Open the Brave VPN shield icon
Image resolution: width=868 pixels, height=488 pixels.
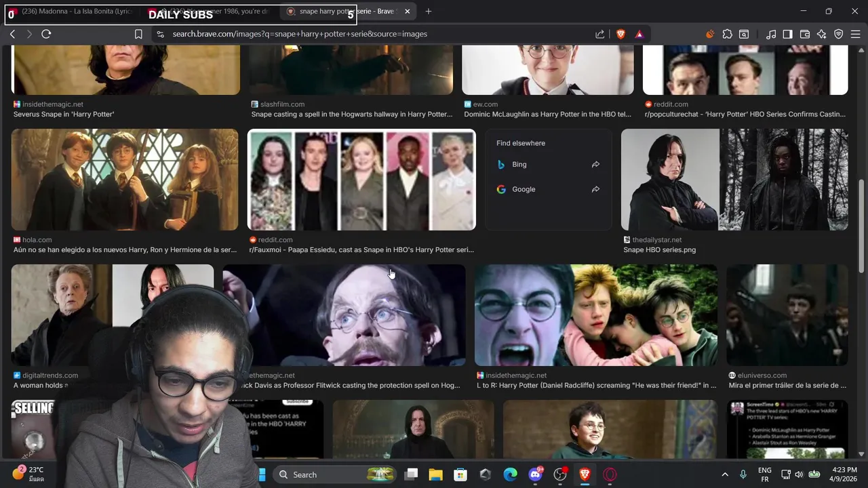pyautogui.click(x=838, y=34)
